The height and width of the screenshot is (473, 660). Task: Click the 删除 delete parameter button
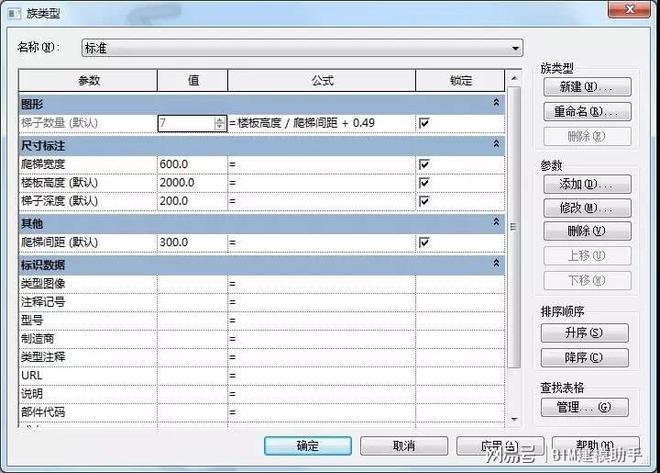[587, 231]
